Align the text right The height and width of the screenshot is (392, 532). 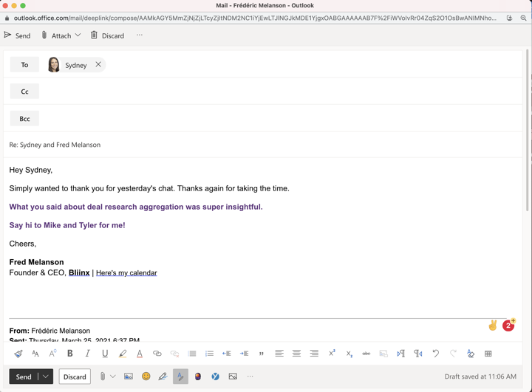click(x=314, y=354)
